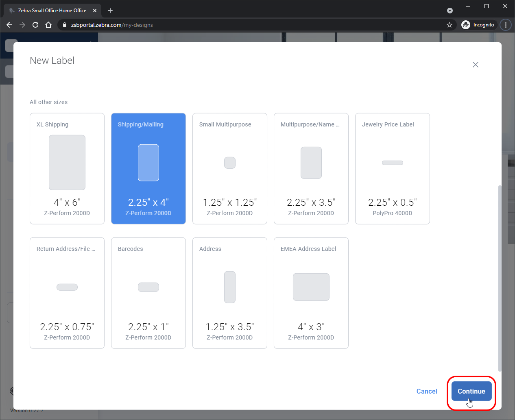This screenshot has width=515, height=420.
Task: Close the New Label dialog
Action: click(x=475, y=65)
